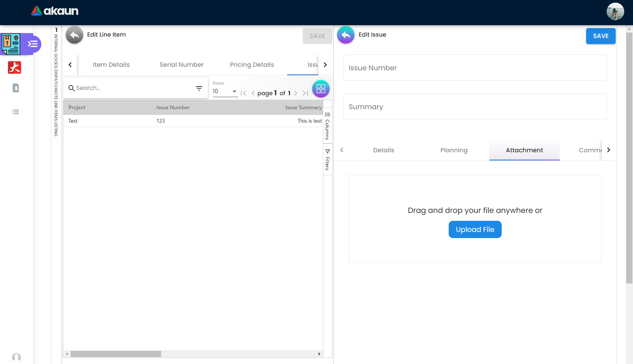Viewport: 633px width, 364px height.
Task: Click the grid layout round button
Action: click(321, 89)
